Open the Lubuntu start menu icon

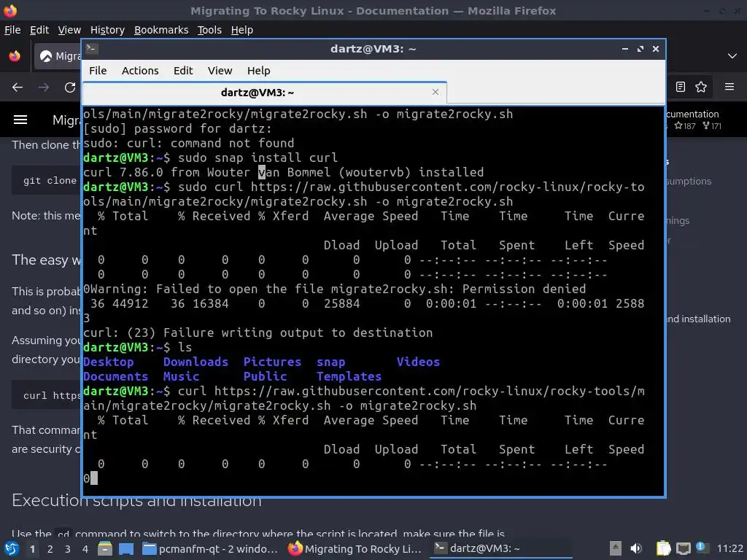pyautogui.click(x=12, y=548)
